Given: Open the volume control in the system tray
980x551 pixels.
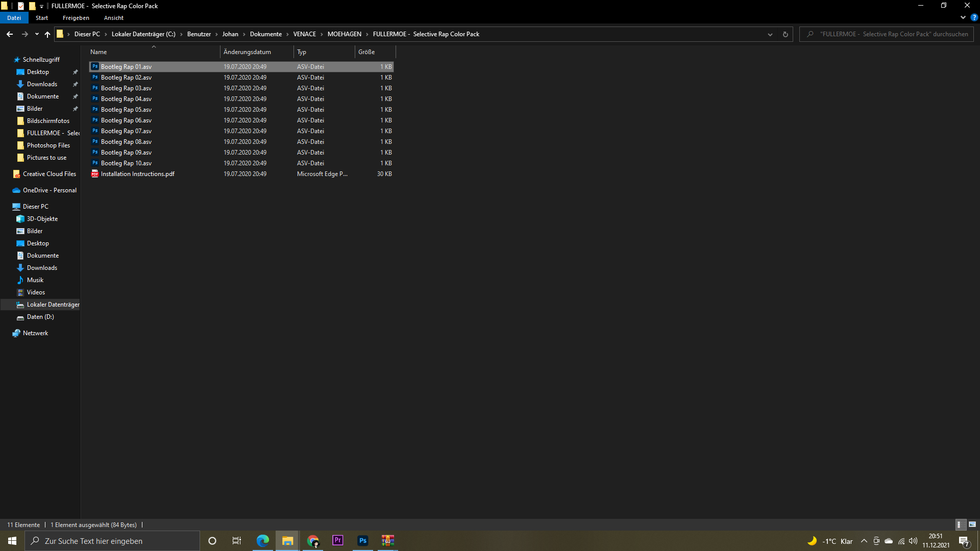Looking at the screenshot, I should (913, 541).
